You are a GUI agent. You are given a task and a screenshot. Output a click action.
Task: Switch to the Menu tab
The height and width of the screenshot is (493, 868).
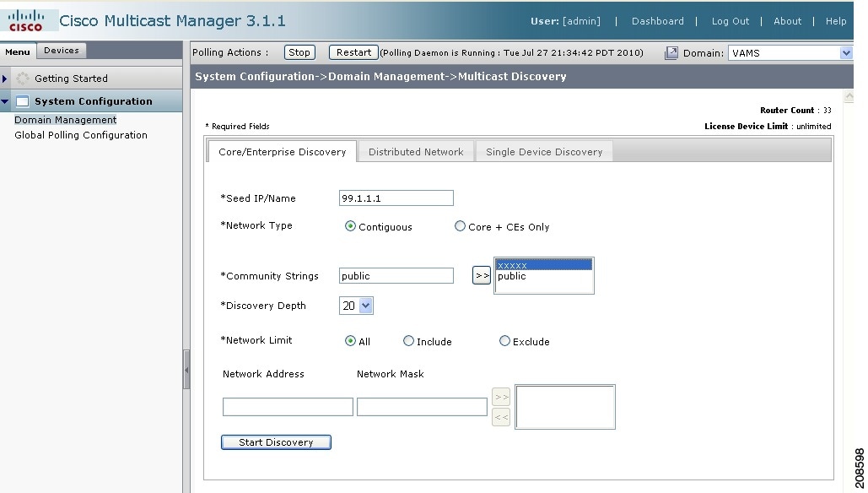point(18,51)
